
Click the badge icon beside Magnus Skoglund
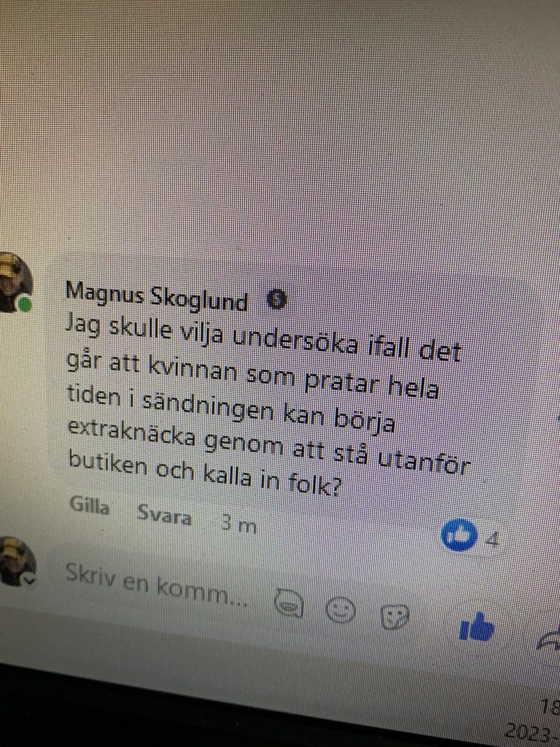coord(276,300)
